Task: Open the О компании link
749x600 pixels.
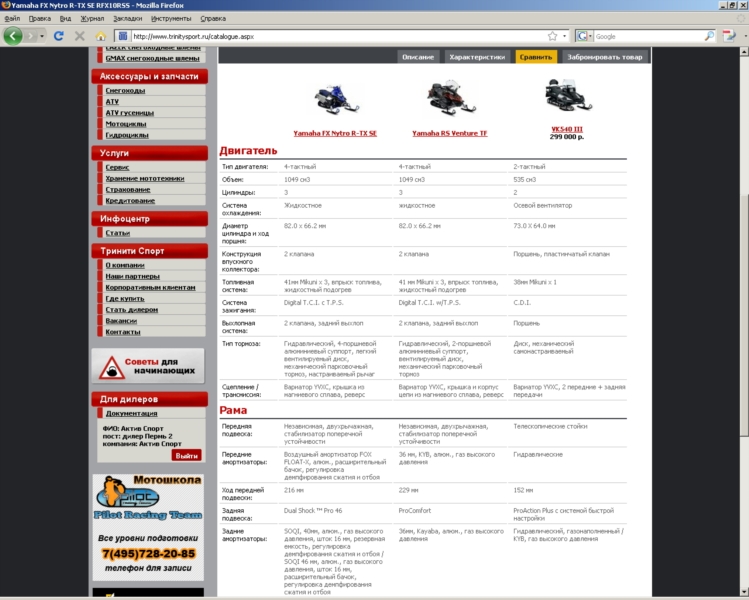Action: 125,265
